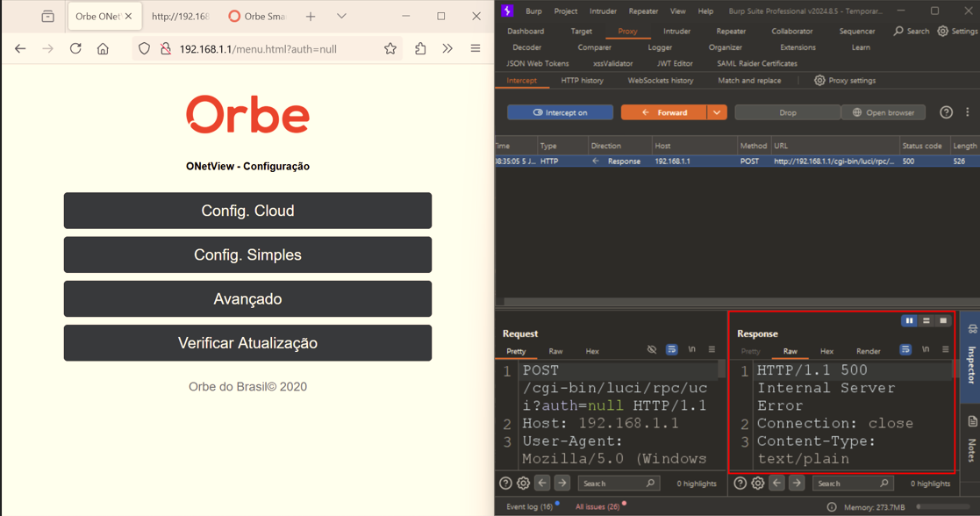Sort table by Status code column

click(922, 146)
